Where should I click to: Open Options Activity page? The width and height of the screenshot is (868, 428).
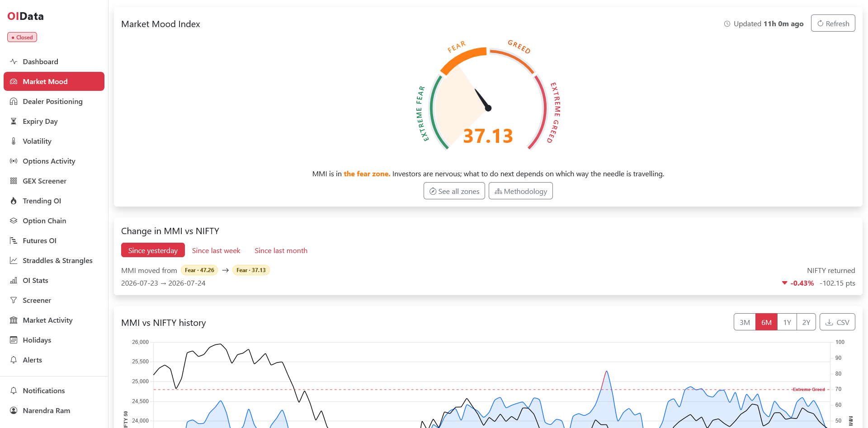[54, 161]
